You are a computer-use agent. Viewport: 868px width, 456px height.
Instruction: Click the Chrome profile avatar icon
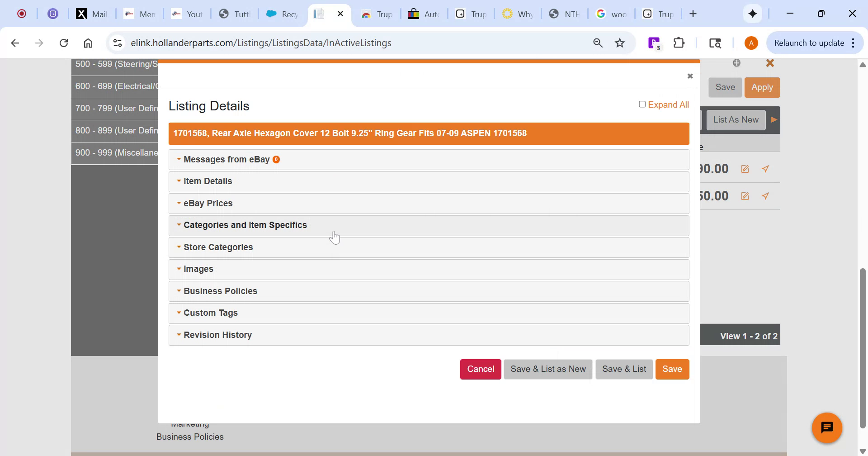point(751,43)
